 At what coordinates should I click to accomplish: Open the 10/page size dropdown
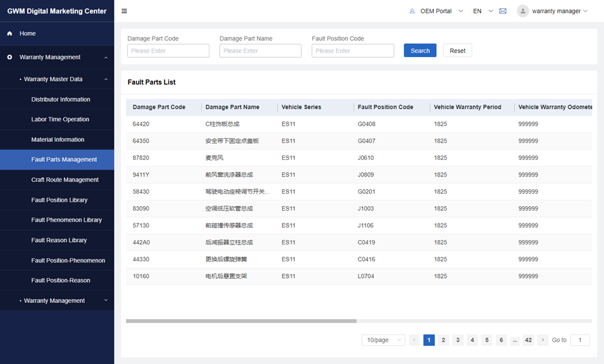click(x=383, y=340)
